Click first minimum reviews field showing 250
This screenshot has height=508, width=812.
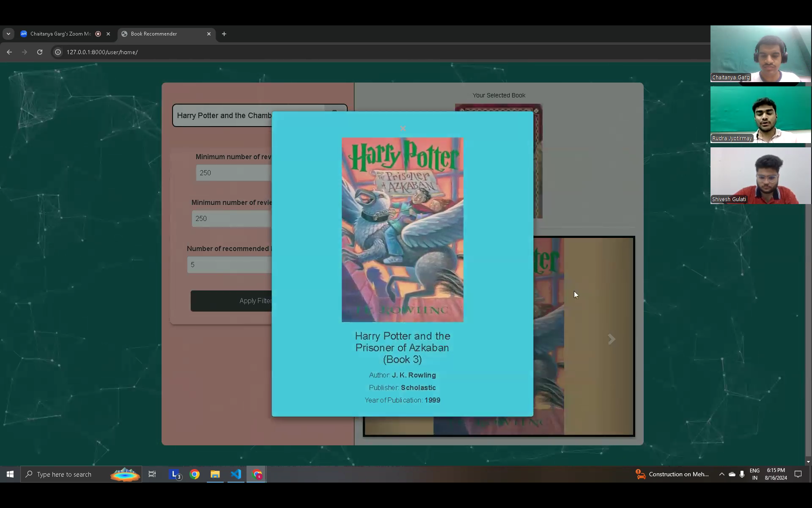click(233, 173)
